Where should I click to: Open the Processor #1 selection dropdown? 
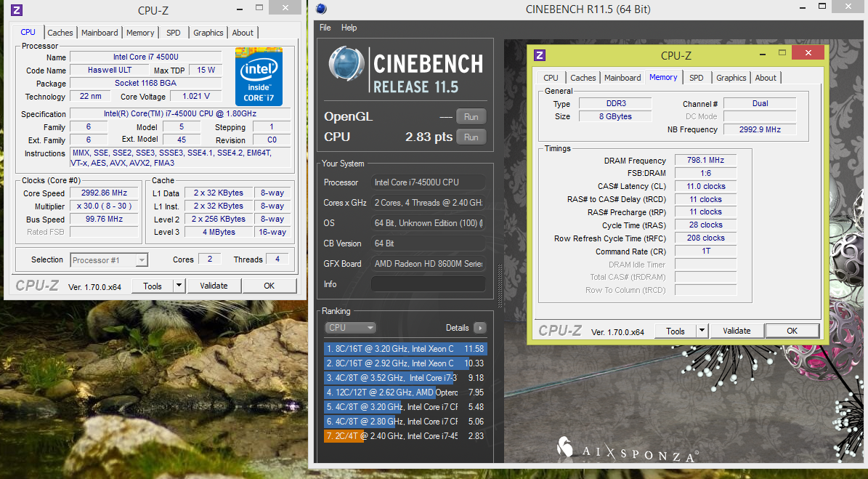pos(108,260)
